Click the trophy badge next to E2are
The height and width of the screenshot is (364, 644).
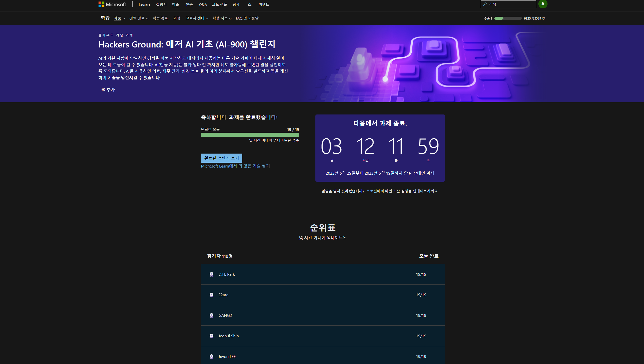click(x=212, y=295)
